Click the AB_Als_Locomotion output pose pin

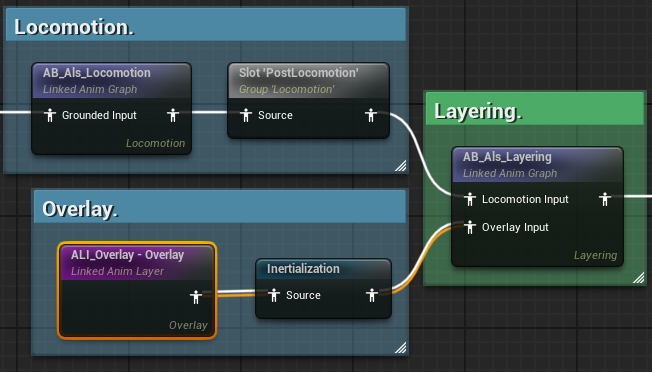(173, 115)
